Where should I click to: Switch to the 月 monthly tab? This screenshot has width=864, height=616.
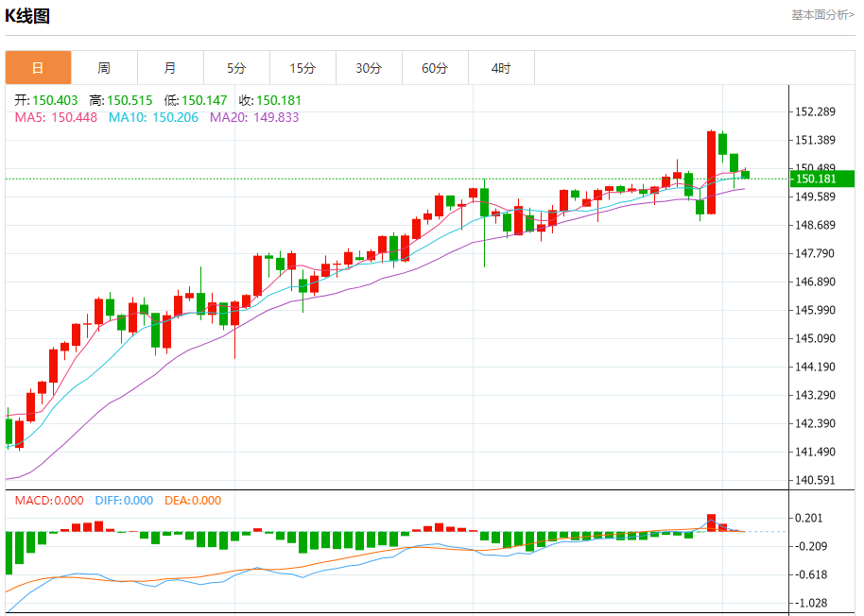(170, 68)
